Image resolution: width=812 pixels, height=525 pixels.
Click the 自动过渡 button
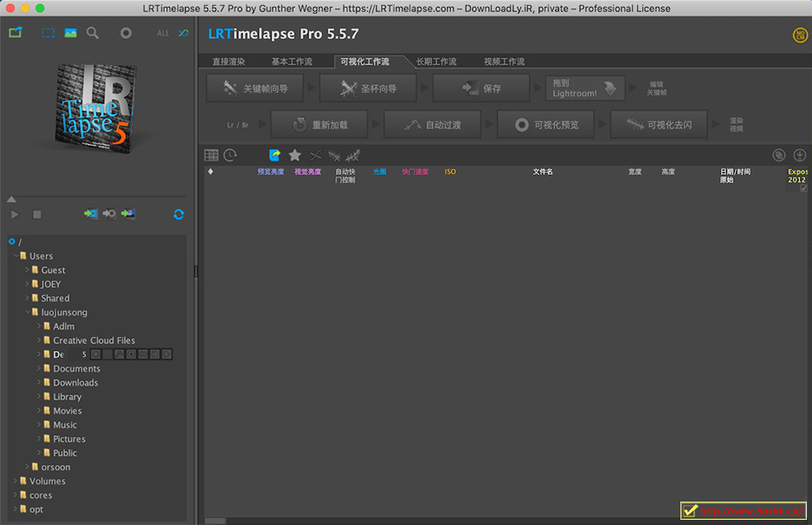(433, 125)
